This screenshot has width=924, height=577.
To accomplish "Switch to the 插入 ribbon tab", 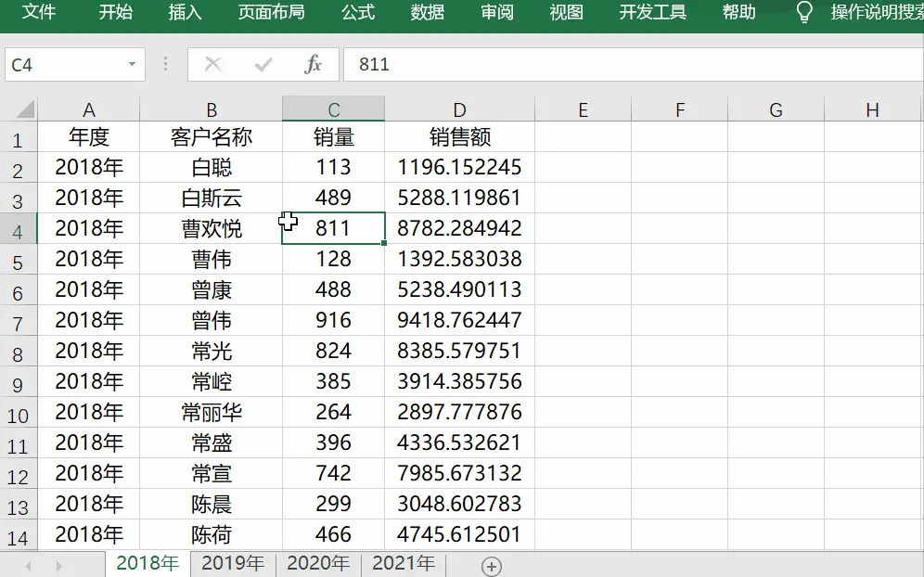I will click(x=185, y=12).
